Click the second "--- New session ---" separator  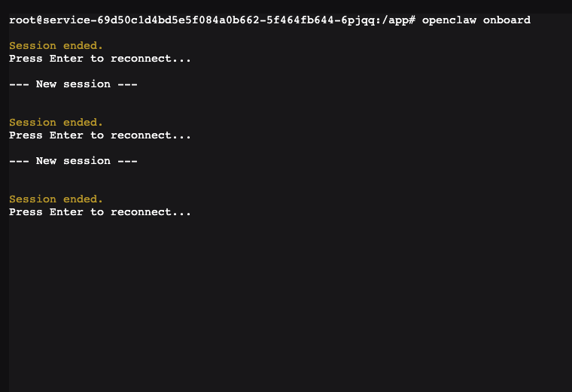click(73, 161)
